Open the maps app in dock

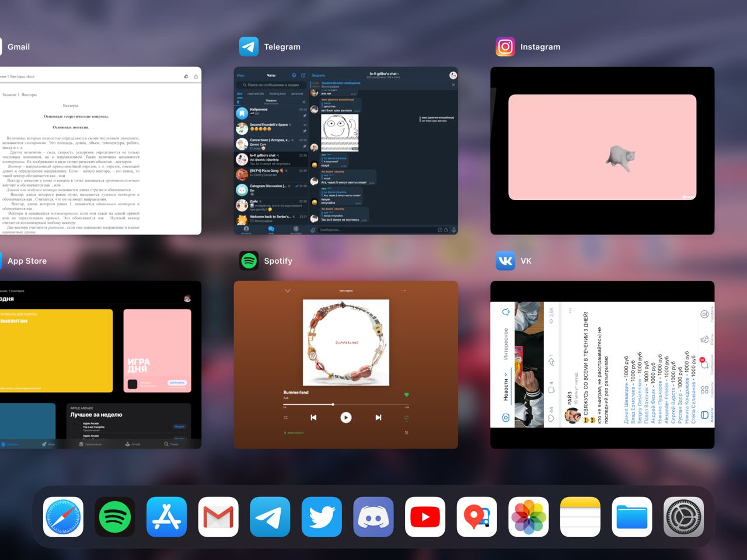tap(477, 517)
